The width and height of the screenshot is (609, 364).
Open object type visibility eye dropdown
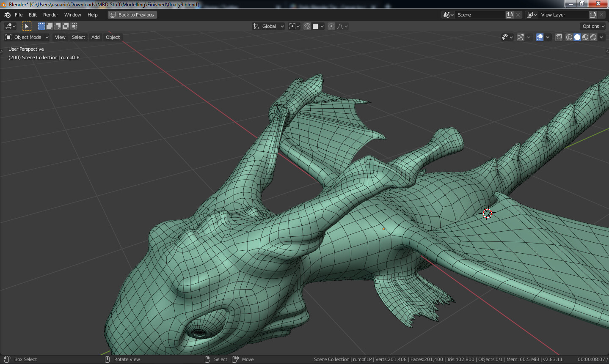(x=507, y=37)
